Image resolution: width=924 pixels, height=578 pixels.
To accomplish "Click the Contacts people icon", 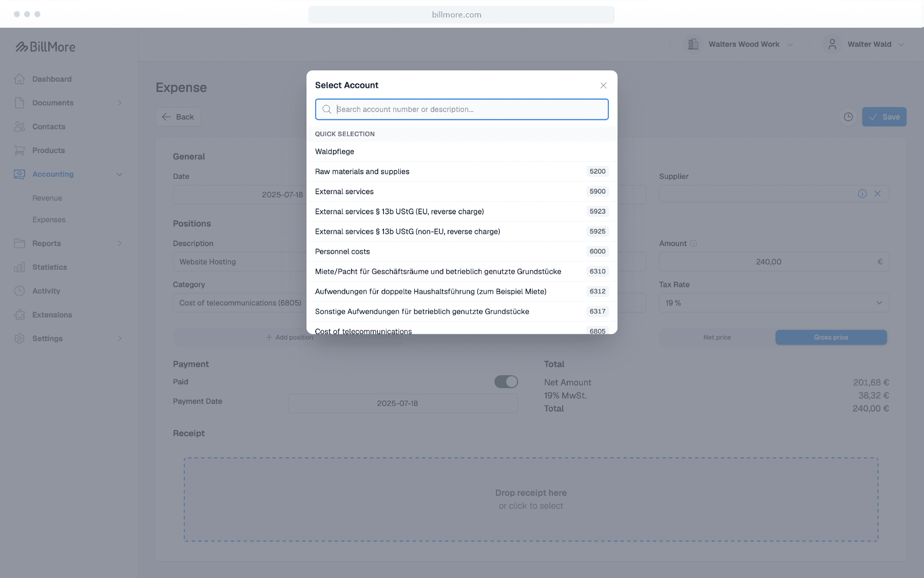I will pyautogui.click(x=20, y=126).
